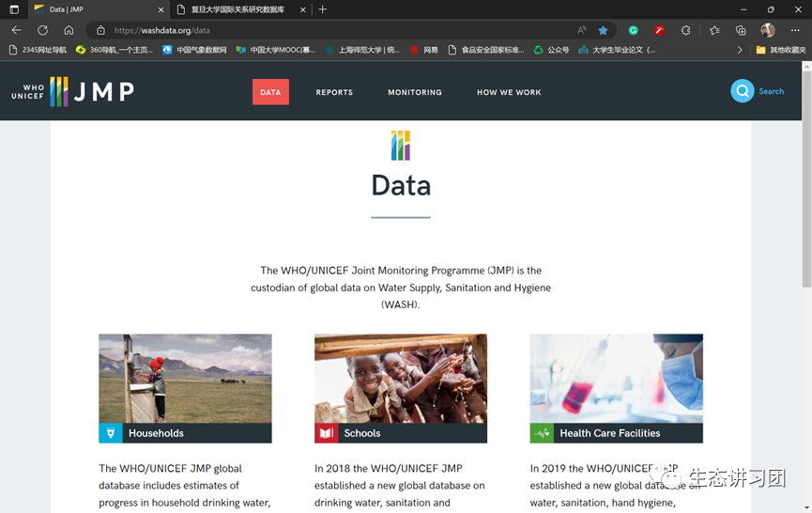This screenshot has height=513, width=812.
Task: Open the 2345网址导航 bookmark
Action: coord(38,50)
